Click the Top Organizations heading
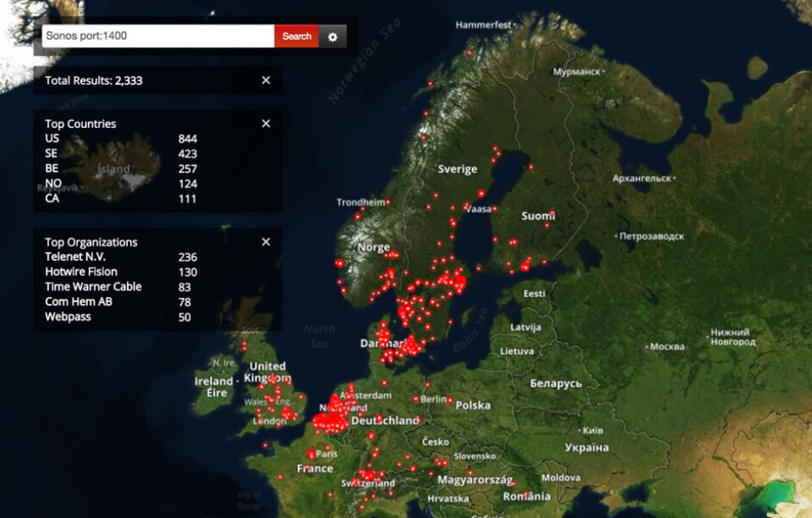 91,242
